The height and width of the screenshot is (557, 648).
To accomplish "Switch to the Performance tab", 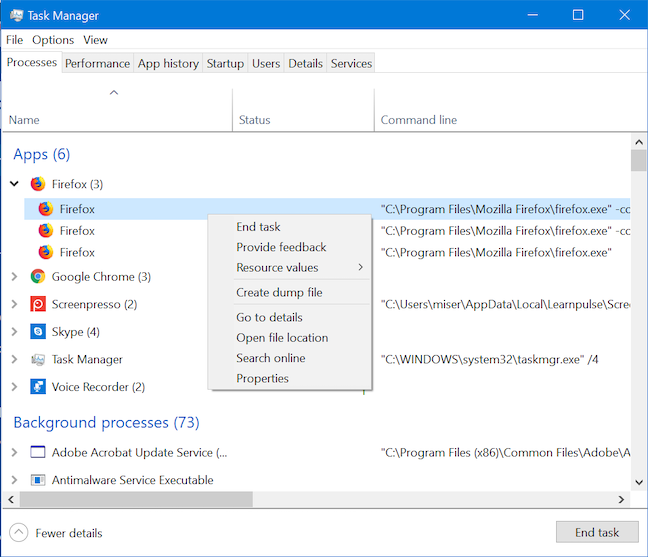I will tap(98, 63).
